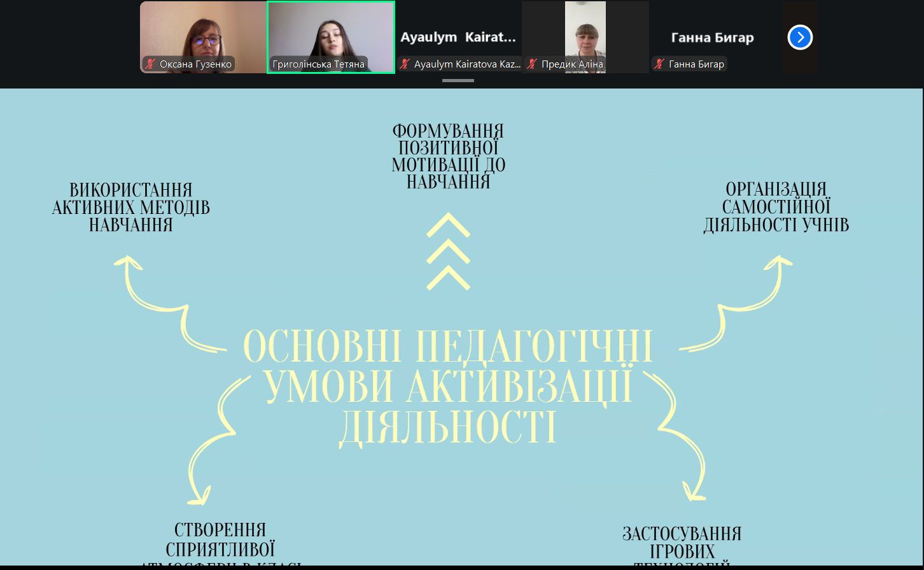Select Предик Аліна video thumbnail

pyautogui.click(x=585, y=37)
